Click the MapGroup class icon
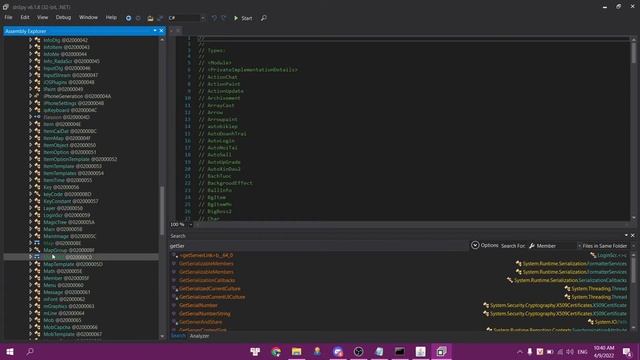640x360 pixels. point(37,250)
